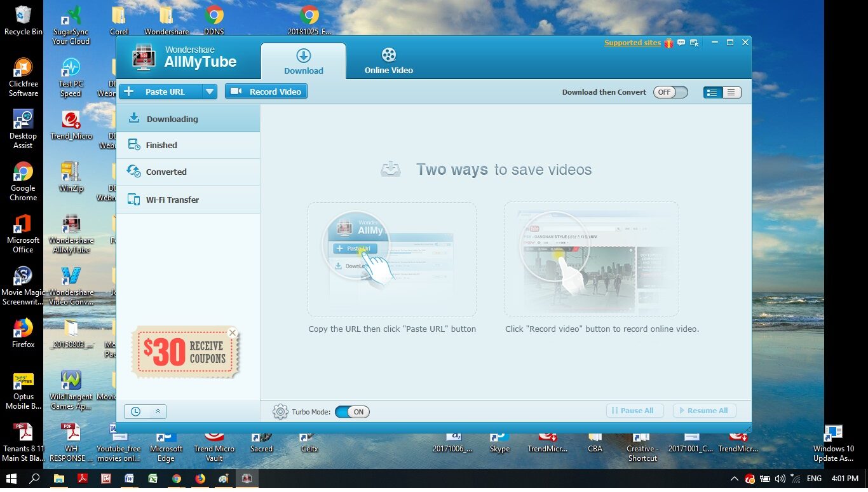Select Converted in the sidebar
This screenshot has width=868, height=492.
188,172
